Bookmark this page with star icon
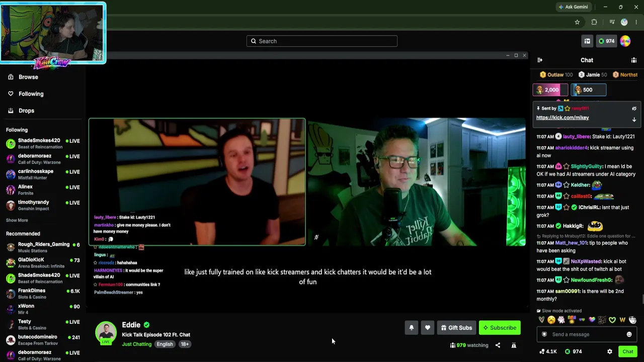644x362 pixels. tap(577, 22)
